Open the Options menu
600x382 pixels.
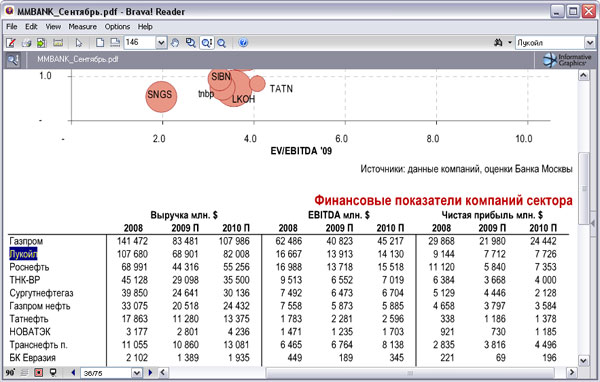click(x=117, y=27)
